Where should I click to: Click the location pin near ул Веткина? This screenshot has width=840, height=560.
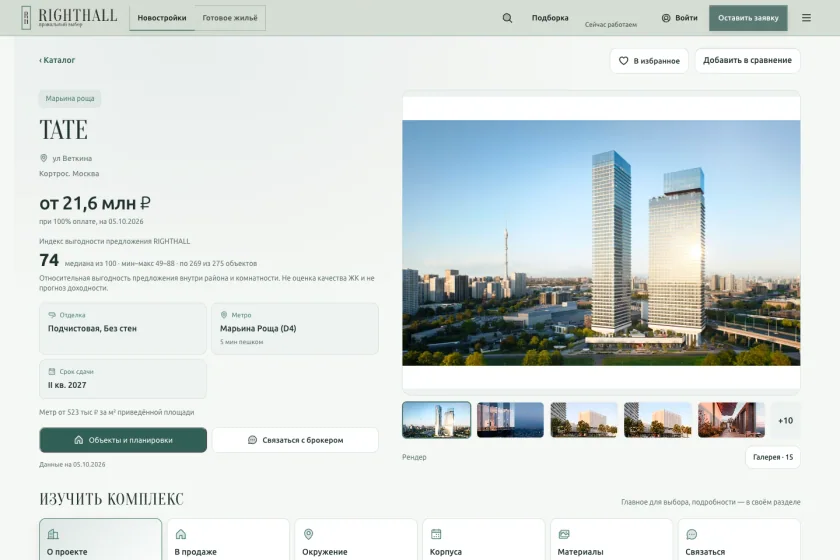coord(44,158)
